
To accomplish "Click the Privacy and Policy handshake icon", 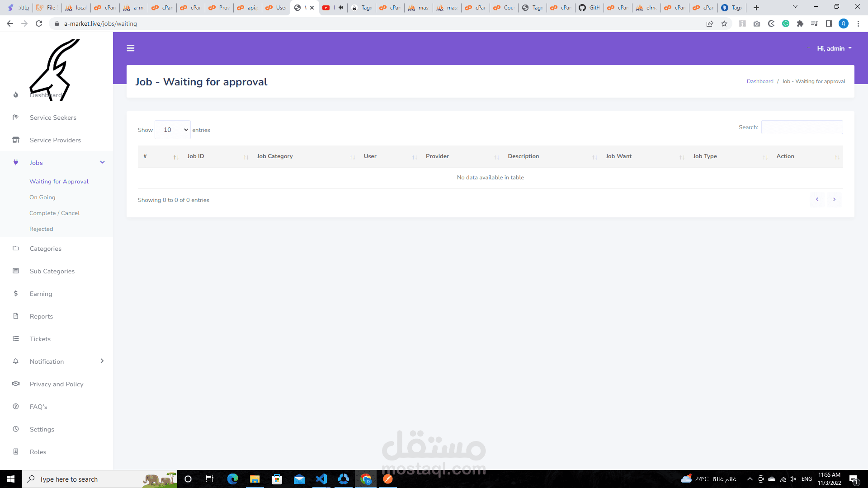I will 16,384.
